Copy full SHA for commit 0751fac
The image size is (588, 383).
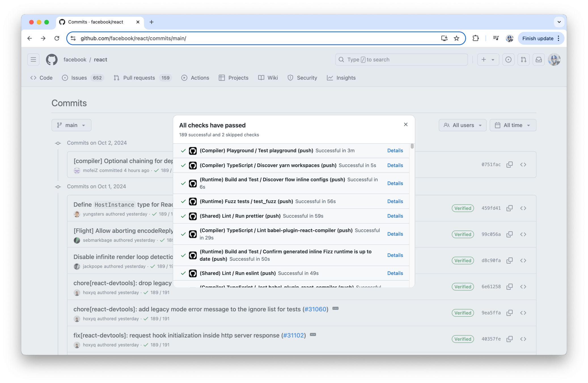(x=509, y=165)
